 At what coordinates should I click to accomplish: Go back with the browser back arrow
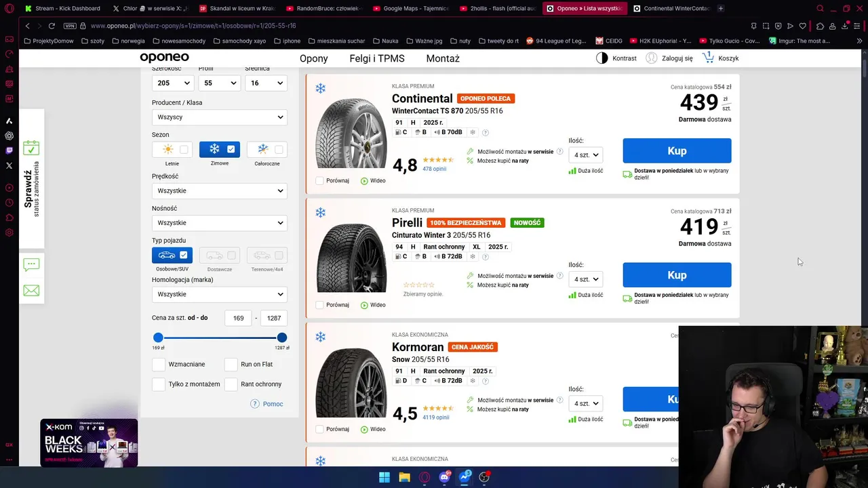pyautogui.click(x=28, y=26)
